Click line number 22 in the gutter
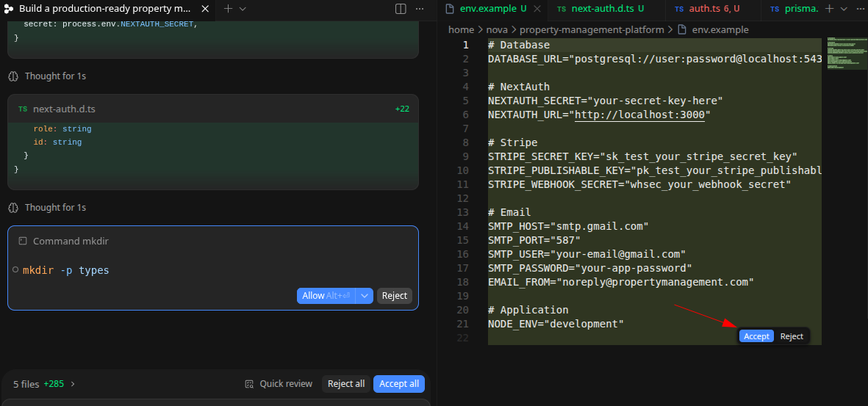This screenshot has height=406, width=868. (463, 338)
